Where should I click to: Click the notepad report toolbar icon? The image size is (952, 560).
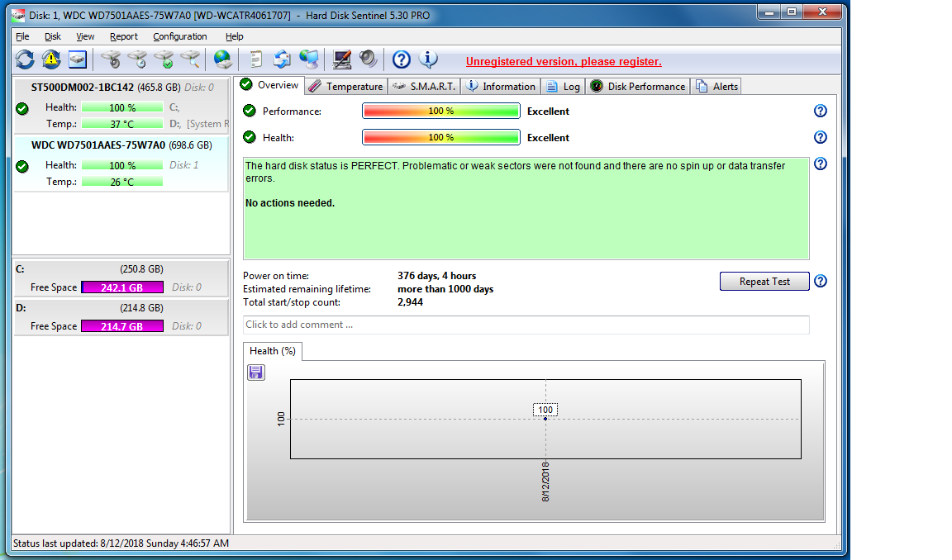click(x=256, y=59)
